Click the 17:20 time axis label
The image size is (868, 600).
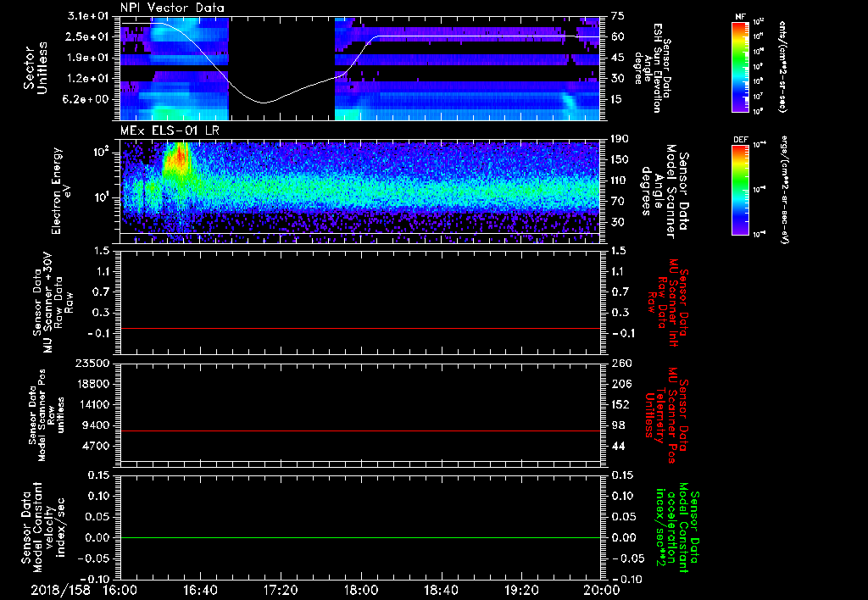(x=281, y=590)
